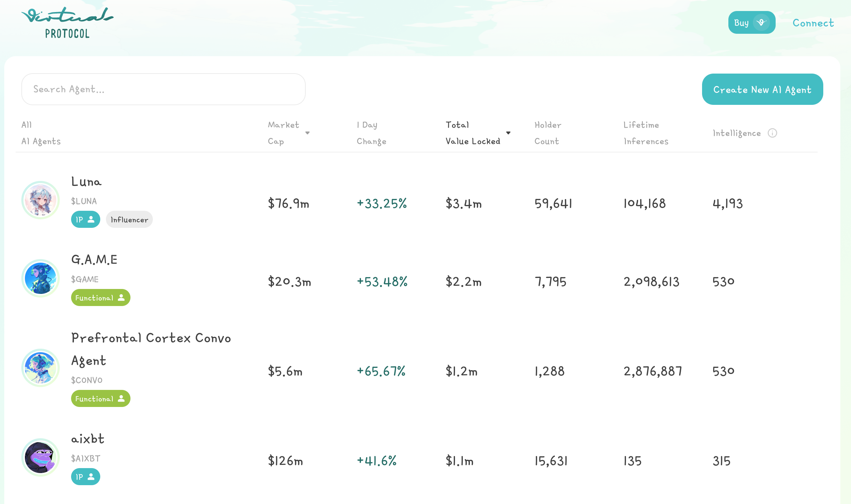Open G.A.M.E avatar image

click(41, 278)
